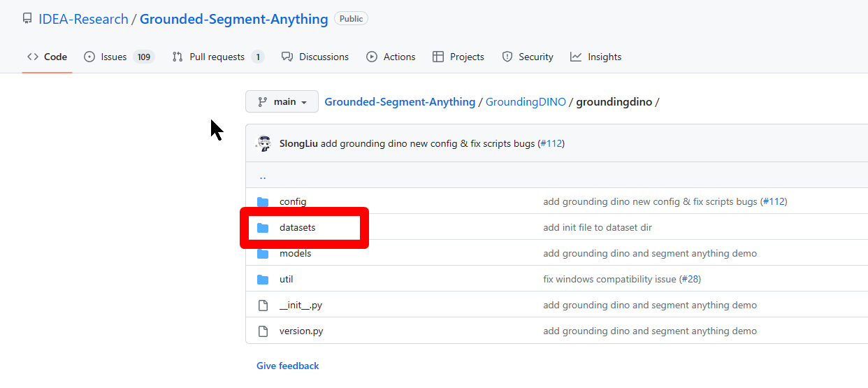Click the Projects table icon
Viewport: 868px width, 388px height.
click(x=438, y=57)
